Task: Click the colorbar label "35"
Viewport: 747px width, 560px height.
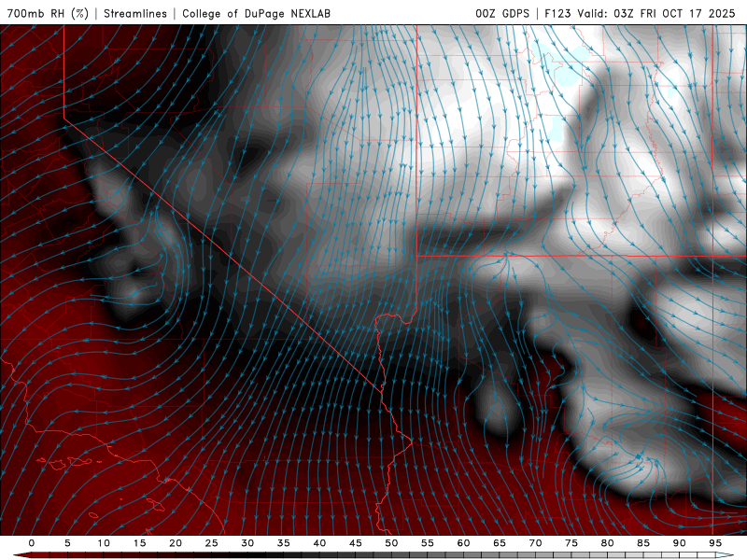Action: [x=284, y=543]
